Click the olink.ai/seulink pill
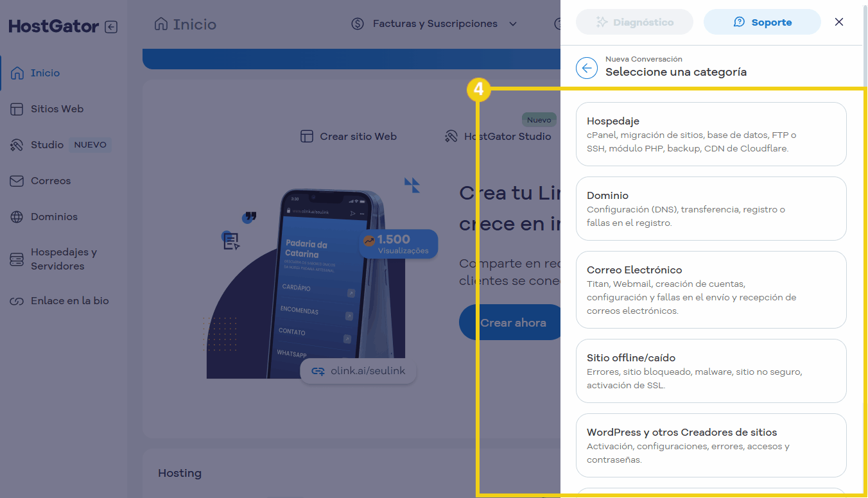Image resolution: width=868 pixels, height=498 pixels. [358, 371]
